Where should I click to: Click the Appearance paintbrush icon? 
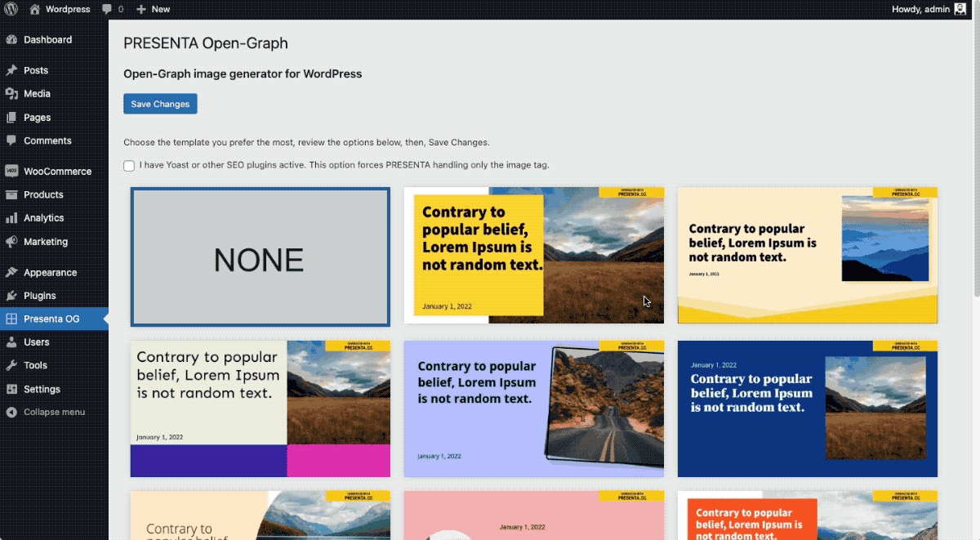pyautogui.click(x=11, y=272)
